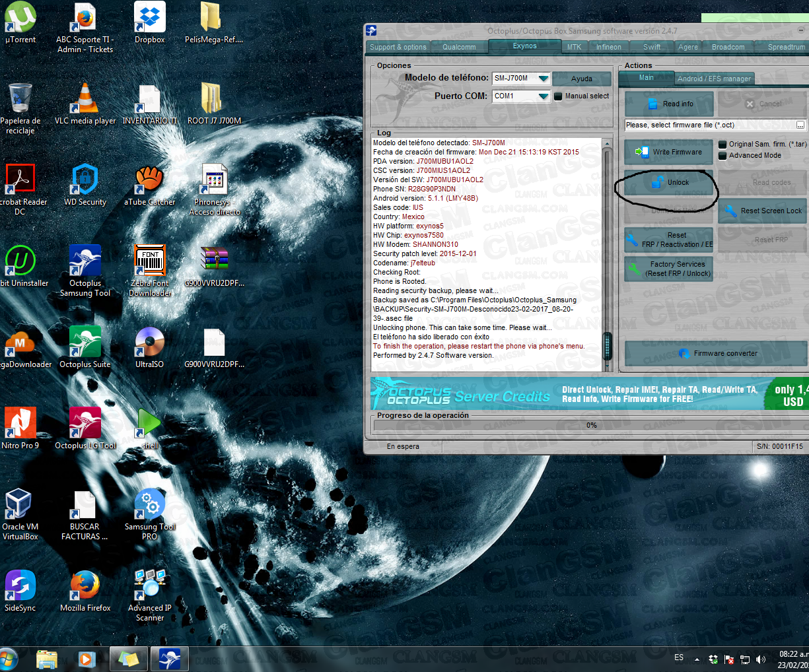Expand the Modelo de teléfono dropdown

coord(543,79)
